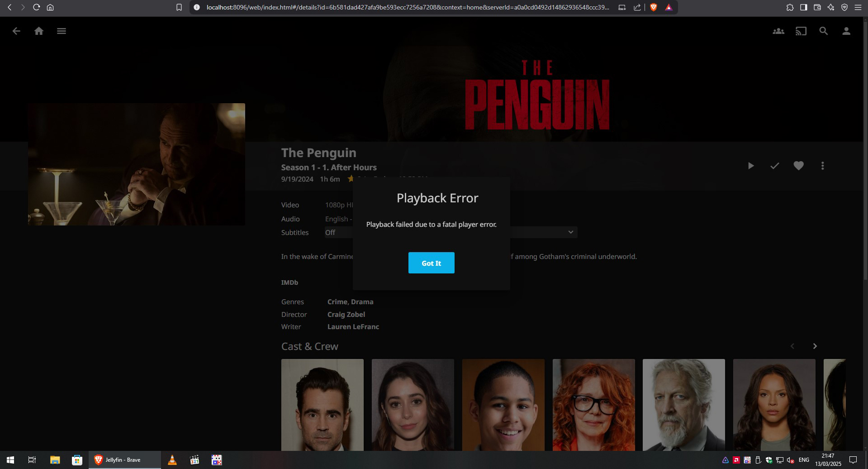The width and height of the screenshot is (868, 469).
Task: Play the After Hours episode
Action: coord(751,166)
